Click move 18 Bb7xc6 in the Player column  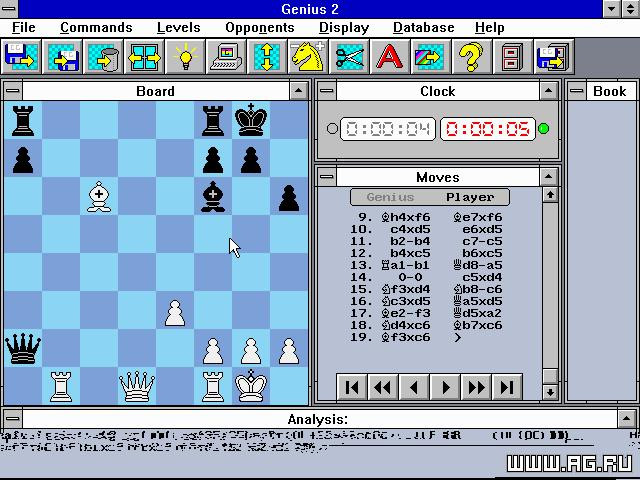click(478, 325)
